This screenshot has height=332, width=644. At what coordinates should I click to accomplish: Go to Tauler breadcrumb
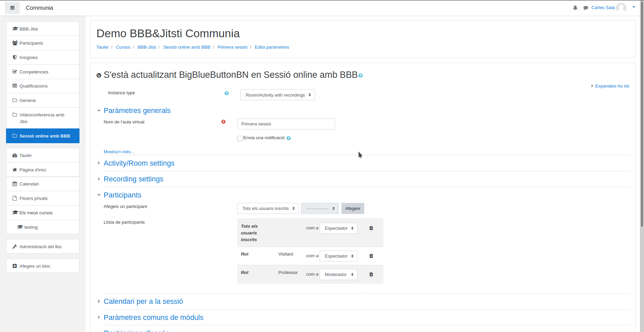pyautogui.click(x=103, y=47)
